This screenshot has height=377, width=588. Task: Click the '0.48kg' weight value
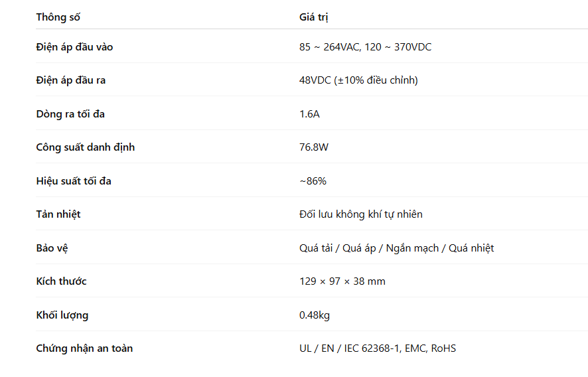[x=315, y=315]
